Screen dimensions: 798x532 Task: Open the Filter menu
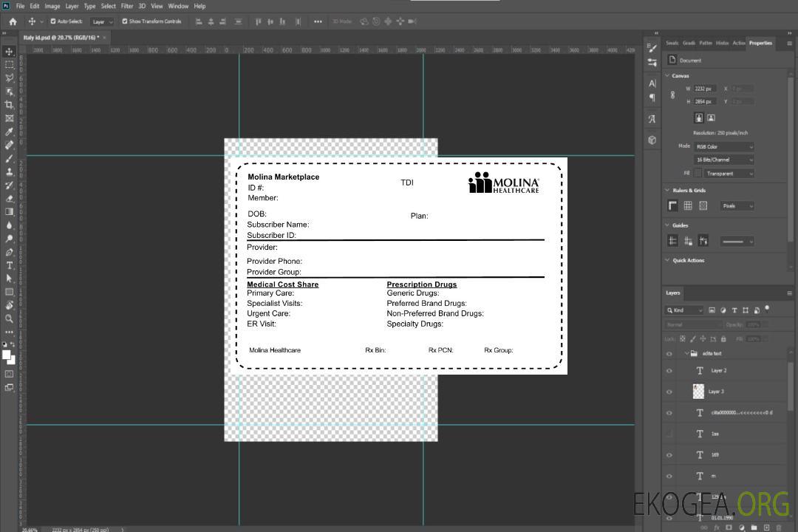coord(127,6)
